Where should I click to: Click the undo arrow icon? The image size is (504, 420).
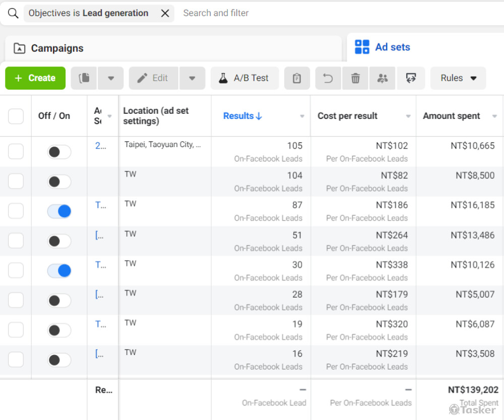[328, 78]
